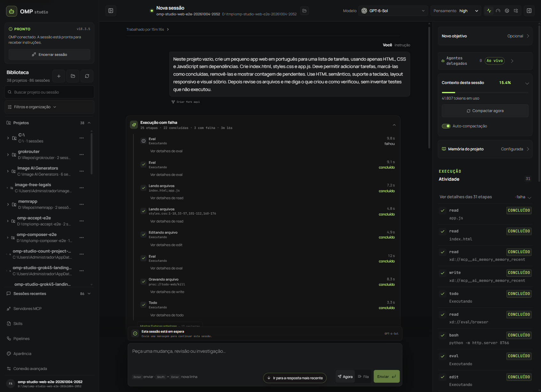Select the Agora send mode
This screenshot has height=392, width=541.
[x=345, y=377]
